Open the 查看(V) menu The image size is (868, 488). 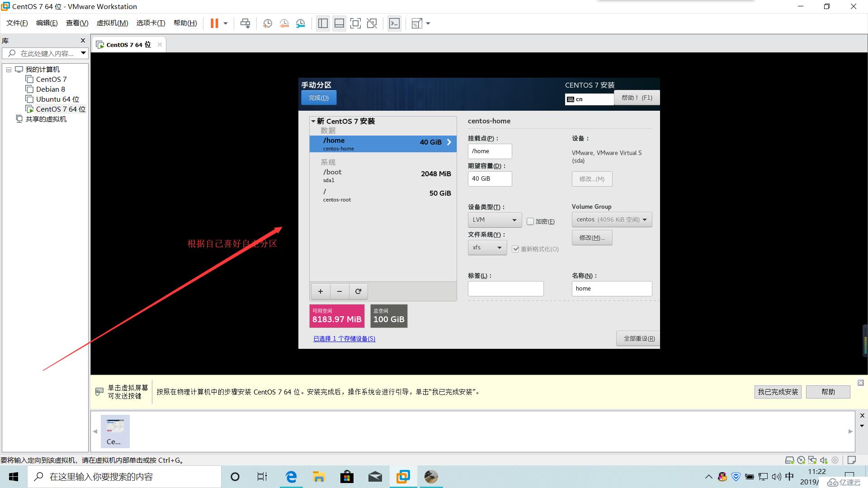tap(77, 23)
